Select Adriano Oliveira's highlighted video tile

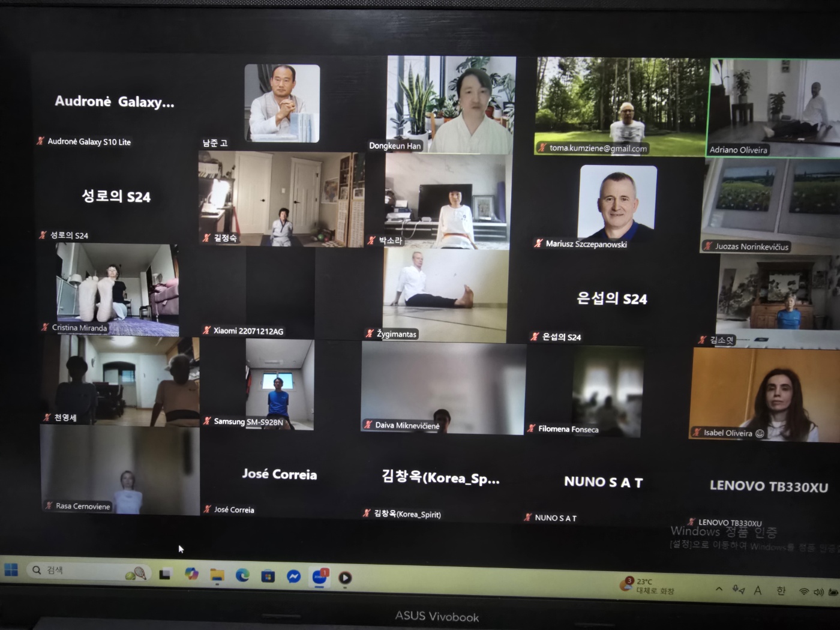tap(775, 107)
